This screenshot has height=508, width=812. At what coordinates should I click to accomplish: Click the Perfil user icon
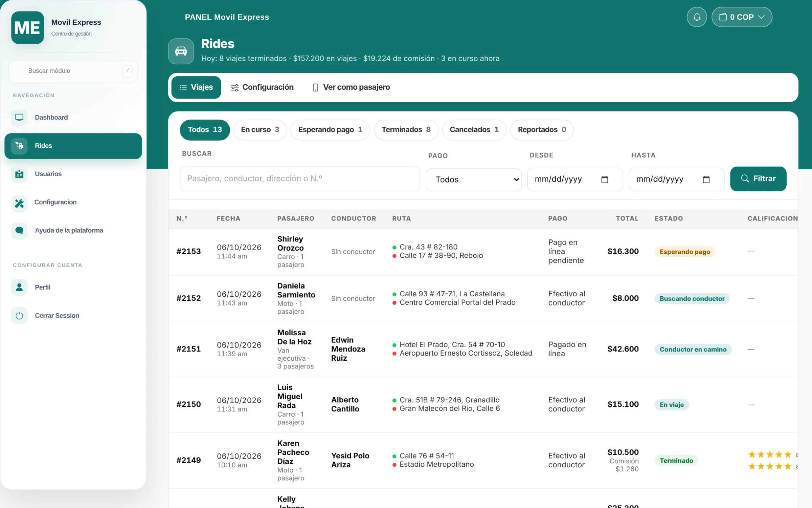coord(19,287)
